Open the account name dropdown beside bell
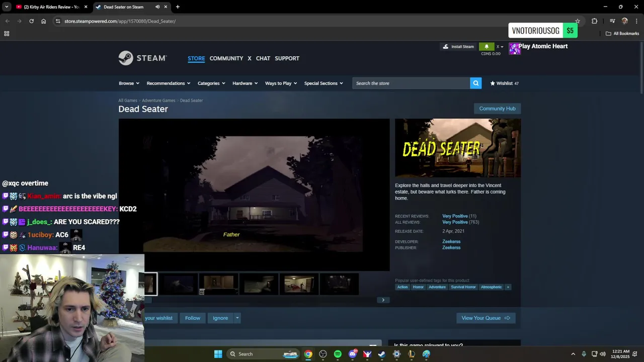644x362 pixels. tap(500, 47)
